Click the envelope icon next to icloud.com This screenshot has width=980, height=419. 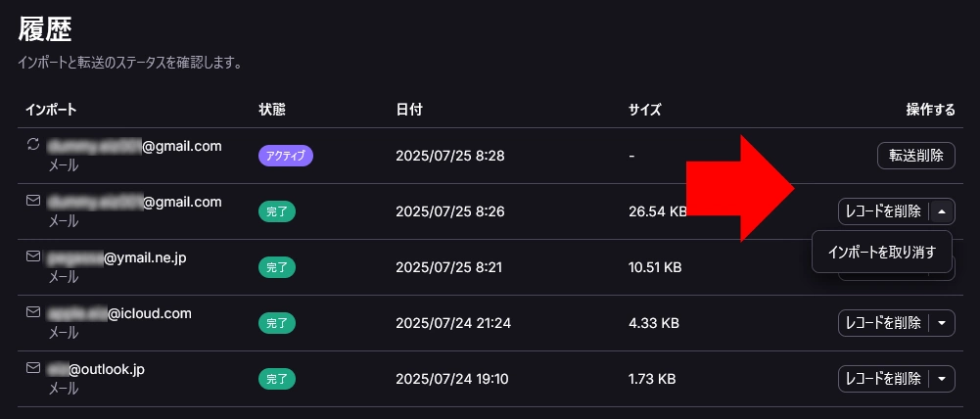(33, 312)
